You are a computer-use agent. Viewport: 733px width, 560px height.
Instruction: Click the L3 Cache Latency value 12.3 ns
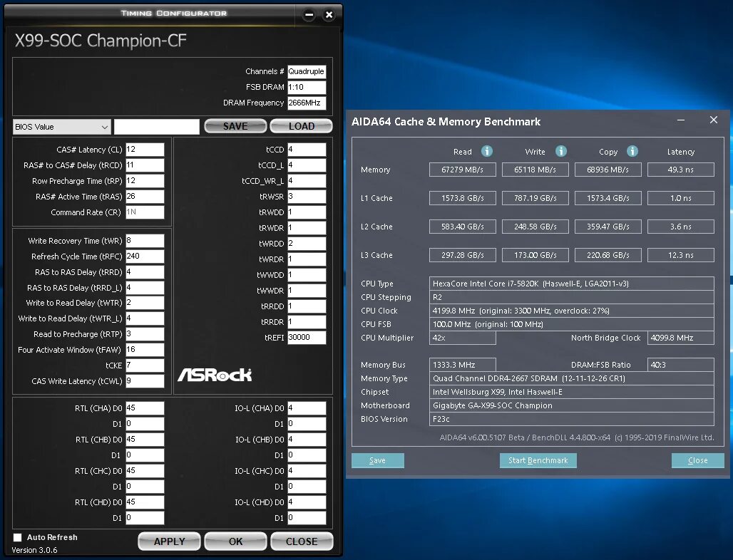pyautogui.click(x=681, y=255)
